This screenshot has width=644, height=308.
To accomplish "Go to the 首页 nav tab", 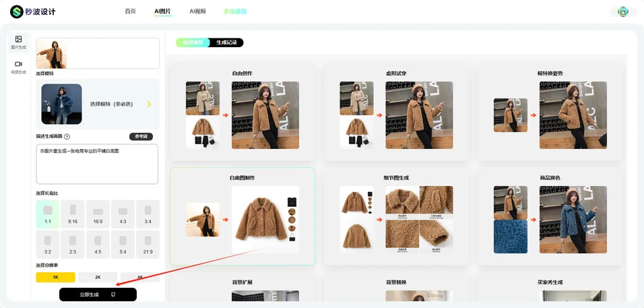I will coord(130,11).
